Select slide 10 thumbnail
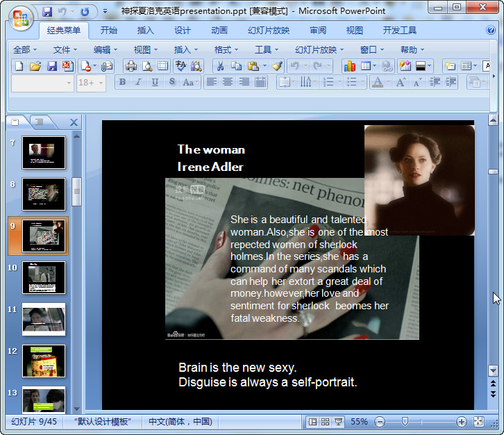The image size is (504, 435). [x=44, y=278]
